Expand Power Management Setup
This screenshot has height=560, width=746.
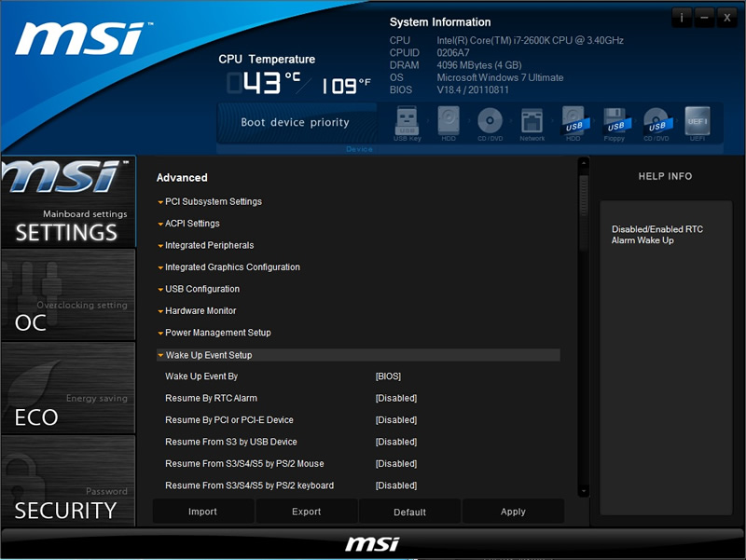coord(214,333)
